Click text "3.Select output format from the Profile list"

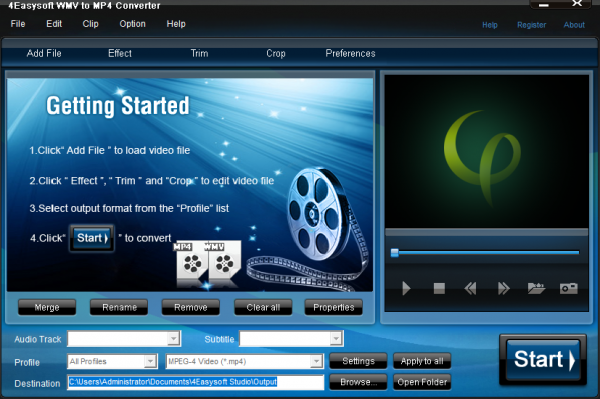pos(129,208)
